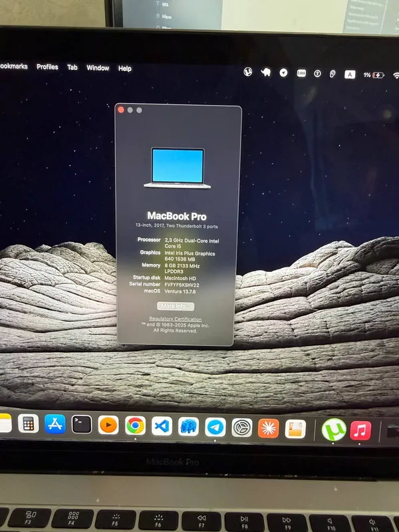Open the yellow Notes icon in the Dock

[x=5, y=423]
